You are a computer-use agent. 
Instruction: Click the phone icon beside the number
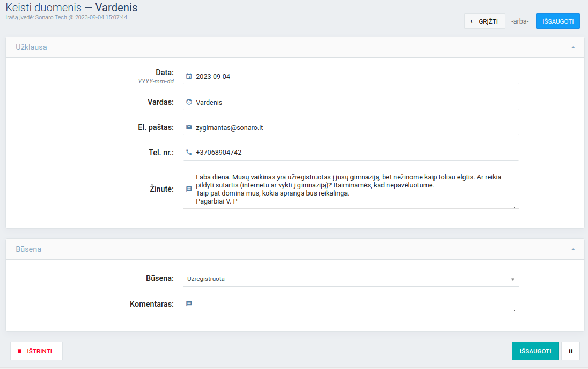[x=189, y=153]
